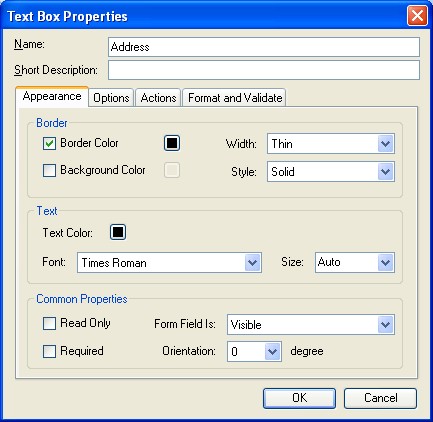This screenshot has height=422, width=433.
Task: Pick a border color from black swatch
Action: point(172,143)
